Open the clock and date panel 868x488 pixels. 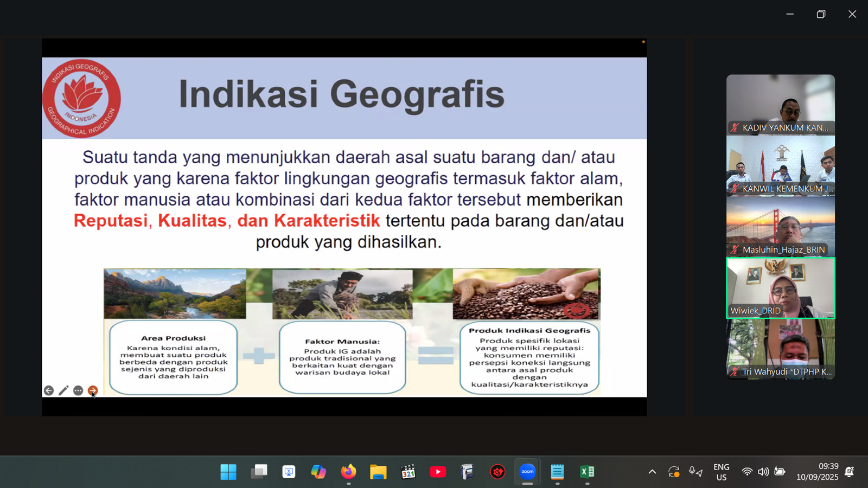pyautogui.click(x=817, y=472)
